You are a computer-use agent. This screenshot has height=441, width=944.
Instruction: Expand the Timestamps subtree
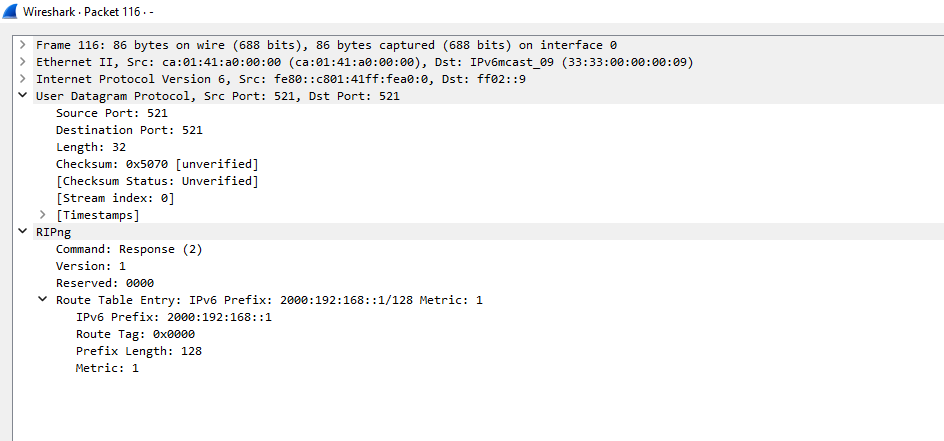tap(43, 215)
